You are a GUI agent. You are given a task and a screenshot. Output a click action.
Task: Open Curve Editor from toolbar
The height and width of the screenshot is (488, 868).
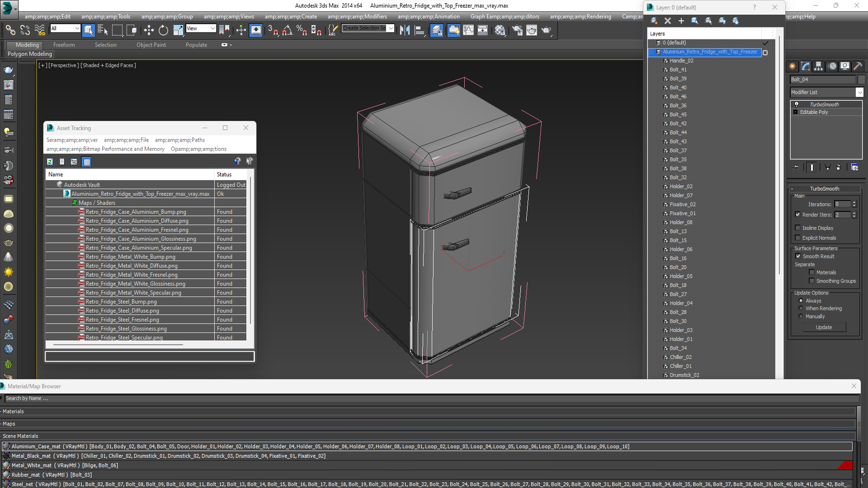pyautogui.click(x=468, y=30)
